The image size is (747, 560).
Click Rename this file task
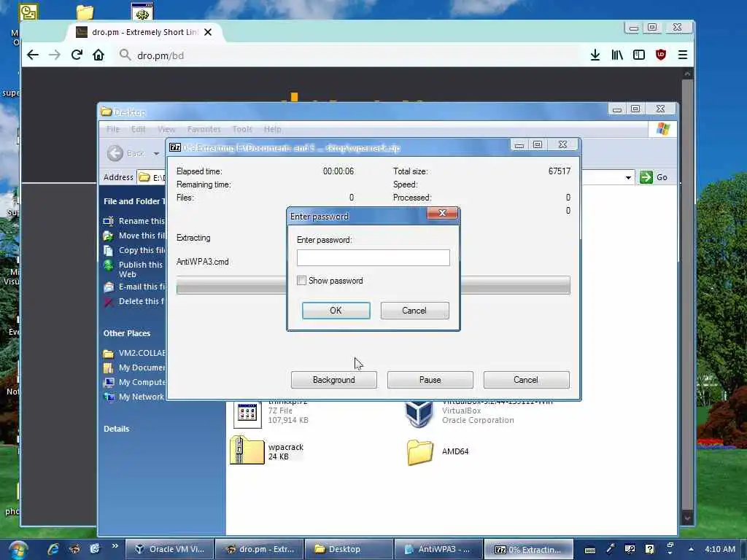point(134,221)
